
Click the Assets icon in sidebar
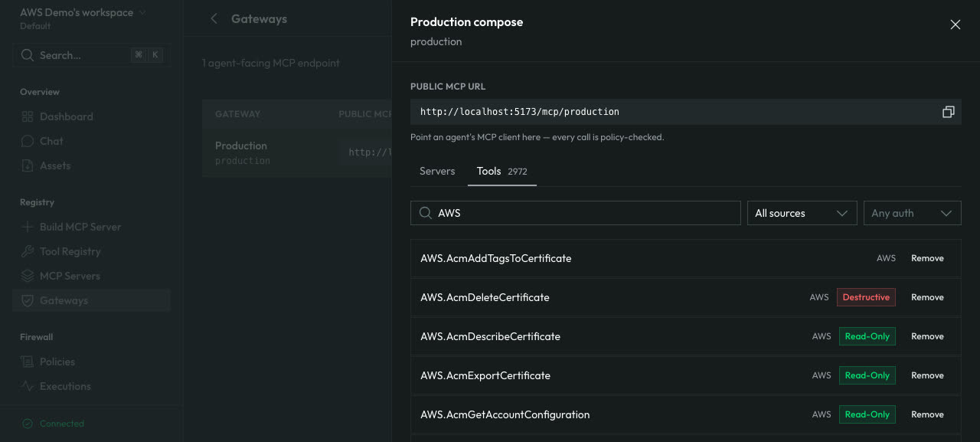(x=28, y=165)
